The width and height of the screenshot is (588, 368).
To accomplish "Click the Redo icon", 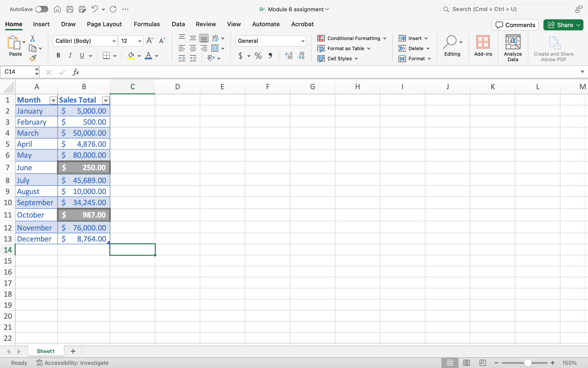I will click(113, 9).
